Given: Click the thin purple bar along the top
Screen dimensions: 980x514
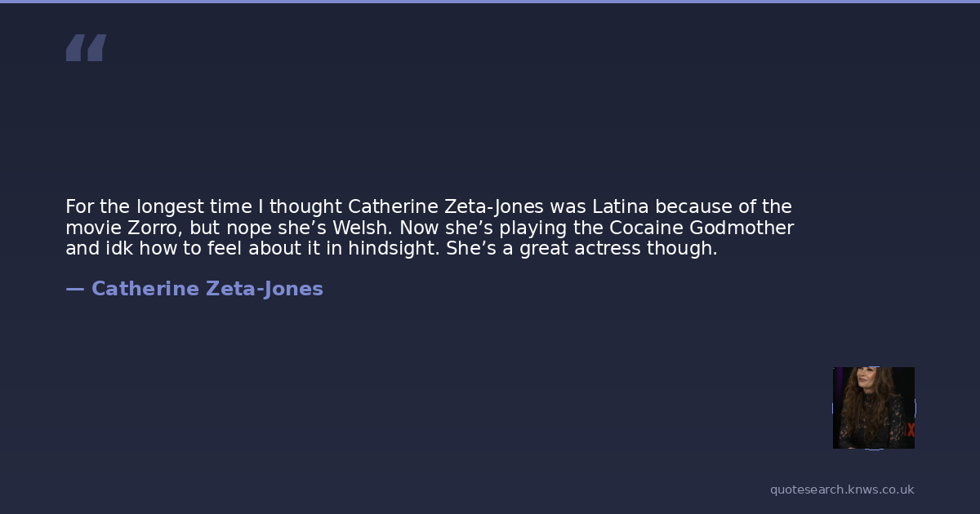Looking at the screenshot, I should pos(490,2).
